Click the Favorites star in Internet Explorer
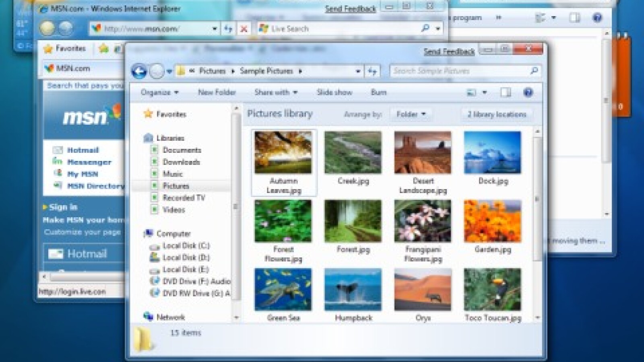644x362 pixels. pos(48,49)
